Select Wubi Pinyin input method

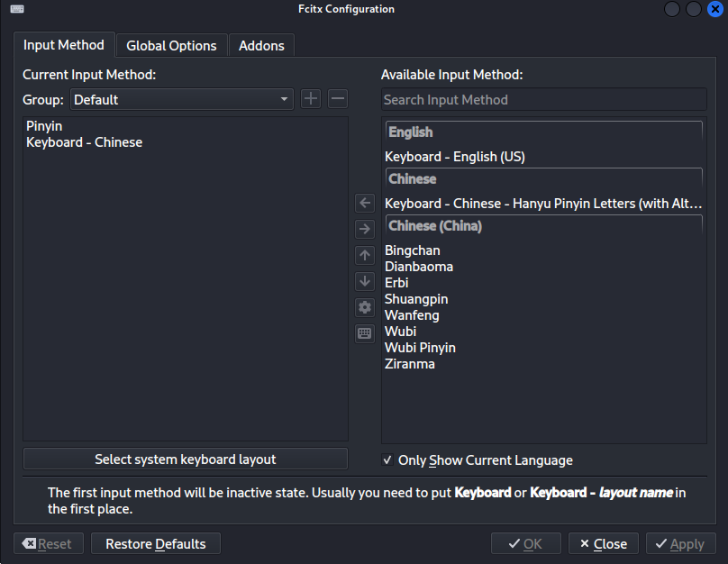[x=543, y=348]
